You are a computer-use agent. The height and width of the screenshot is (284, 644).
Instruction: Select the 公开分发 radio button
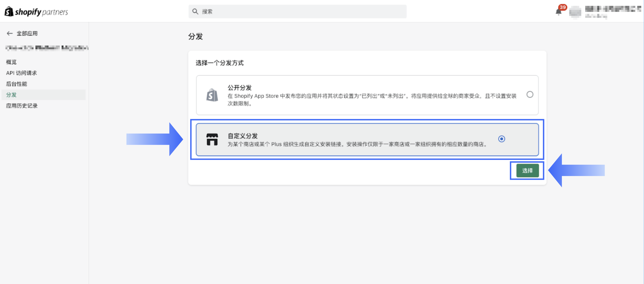click(x=530, y=95)
